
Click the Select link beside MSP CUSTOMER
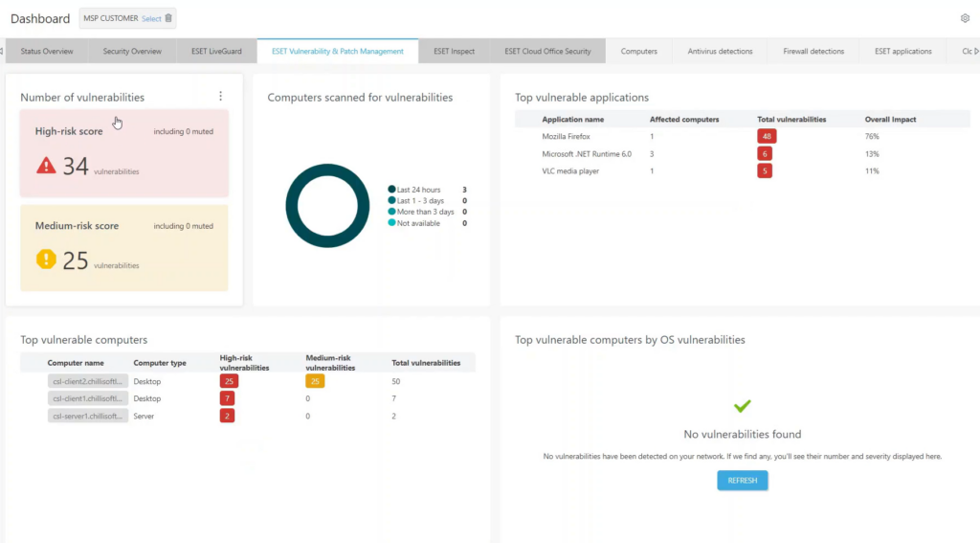point(151,18)
